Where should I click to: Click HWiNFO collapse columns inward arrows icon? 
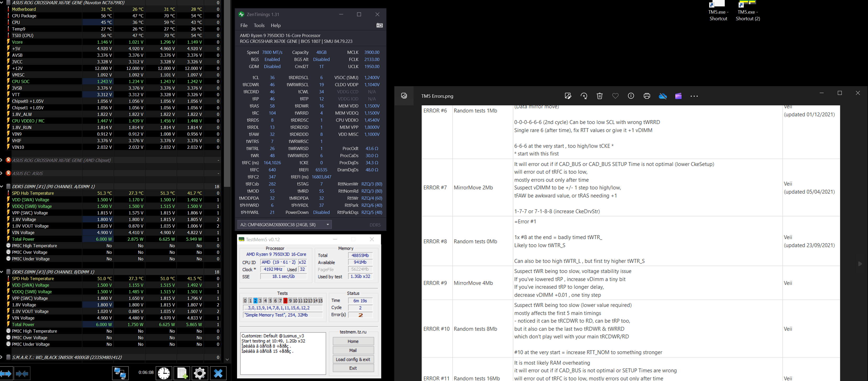point(22,374)
